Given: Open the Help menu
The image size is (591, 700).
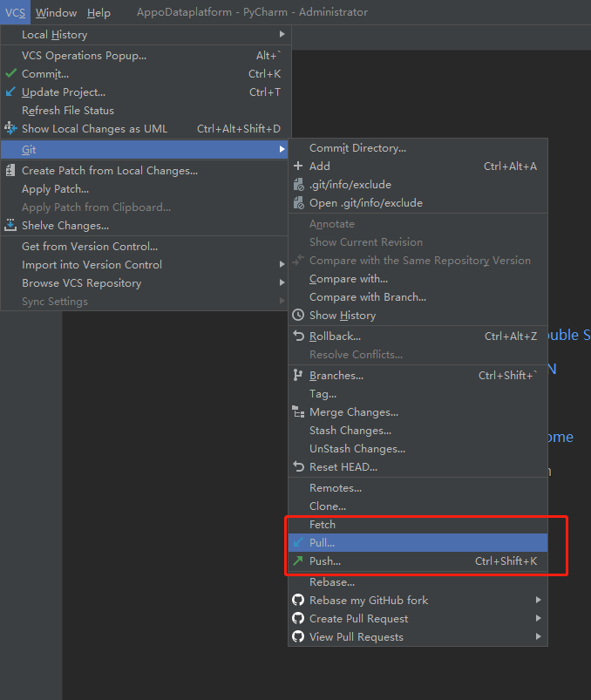Looking at the screenshot, I should [98, 12].
